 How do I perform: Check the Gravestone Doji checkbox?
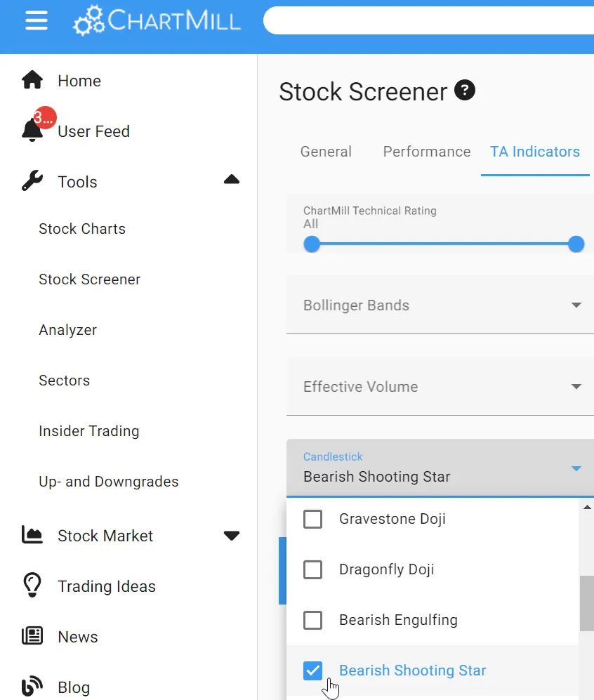(312, 520)
